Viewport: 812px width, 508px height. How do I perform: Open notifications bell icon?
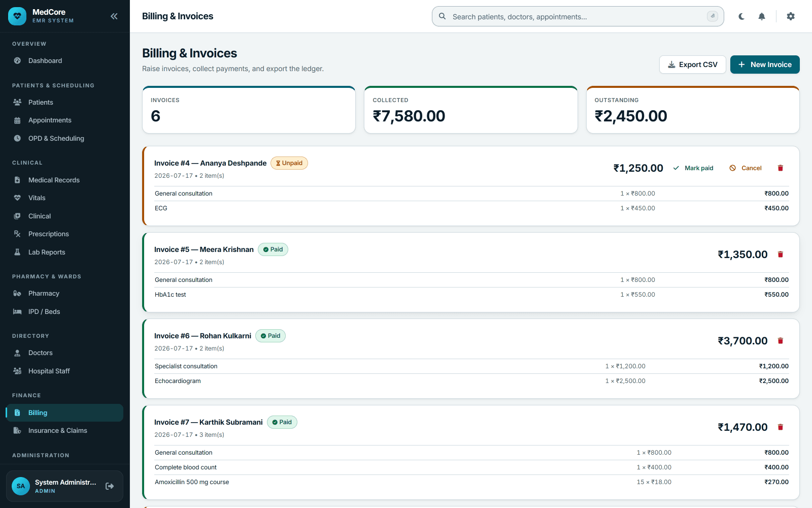click(x=762, y=16)
